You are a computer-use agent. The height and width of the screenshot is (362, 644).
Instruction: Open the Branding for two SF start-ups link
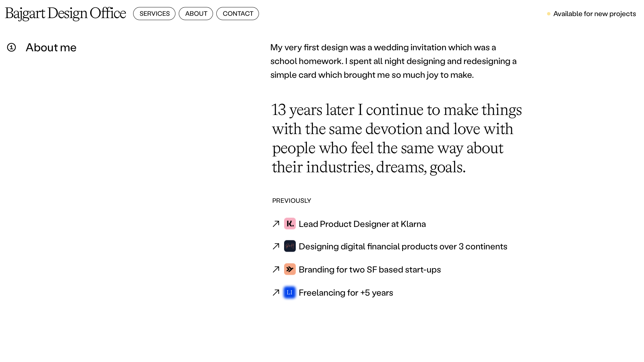pyautogui.click(x=370, y=269)
